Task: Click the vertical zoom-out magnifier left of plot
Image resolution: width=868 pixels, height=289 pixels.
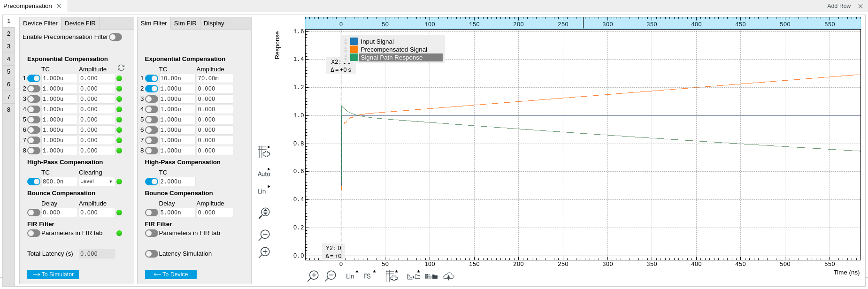Action: (x=264, y=235)
